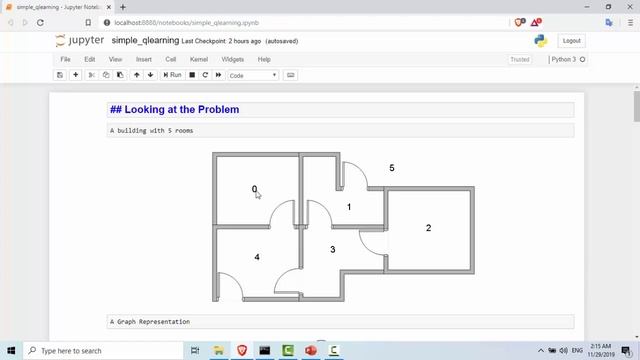This screenshot has width=640, height=360.
Task: Open File Explorer from the taskbar
Action: (219, 351)
